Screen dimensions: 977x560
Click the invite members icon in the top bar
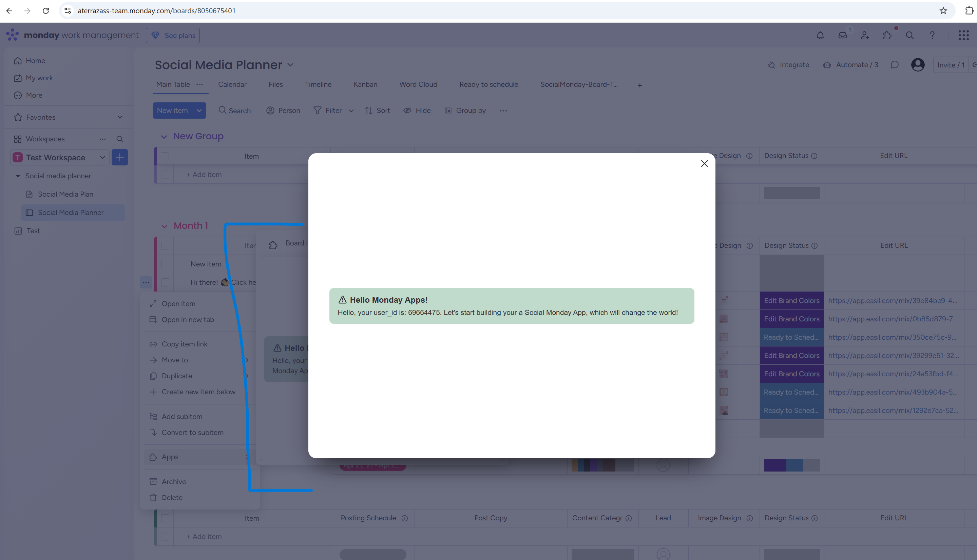[865, 35]
